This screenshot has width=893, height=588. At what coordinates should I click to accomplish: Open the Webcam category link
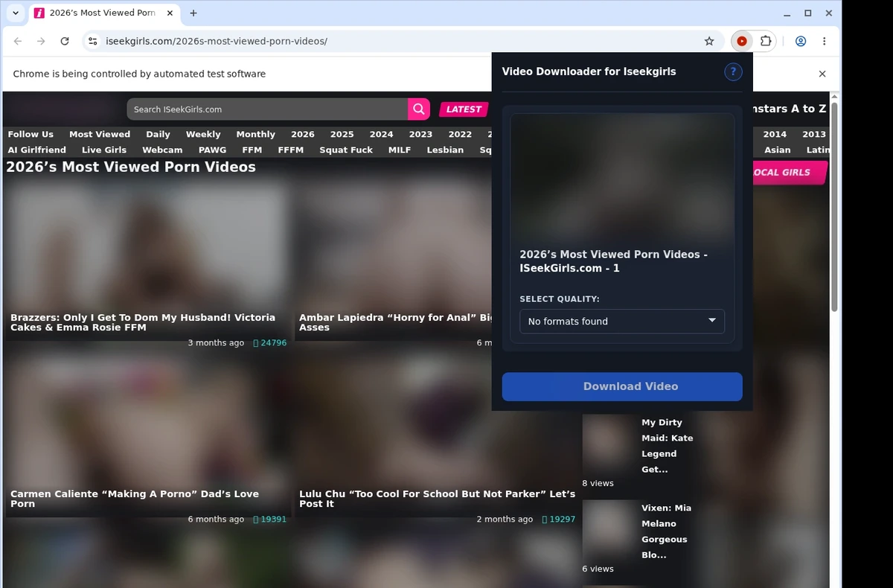162,150
